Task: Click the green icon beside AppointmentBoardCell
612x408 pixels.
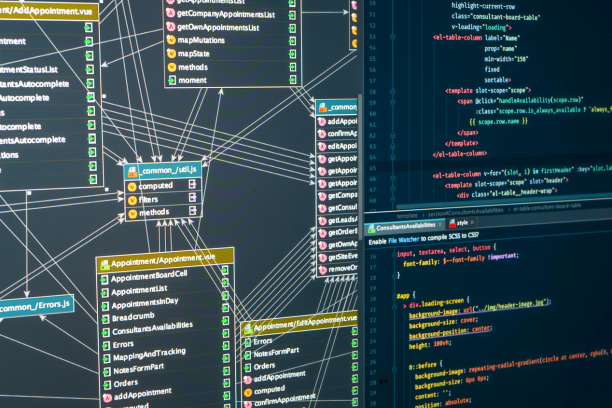Action: (x=103, y=275)
